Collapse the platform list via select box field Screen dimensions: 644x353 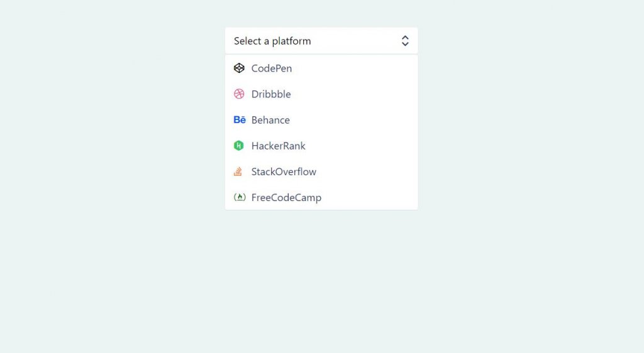click(x=321, y=41)
